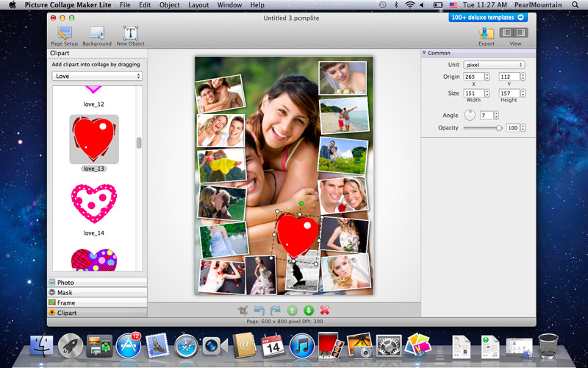Click the Origin X input field
The image size is (588, 368).
pos(473,77)
